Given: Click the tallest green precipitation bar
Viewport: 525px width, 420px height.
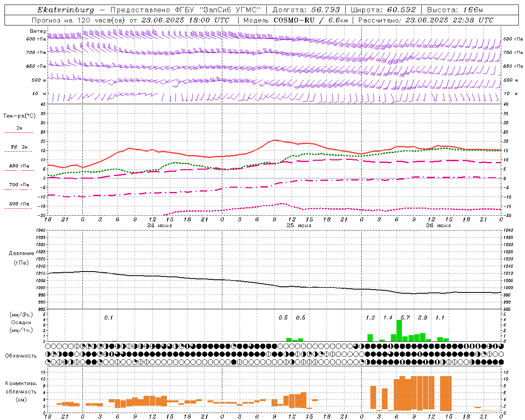Looking at the screenshot, I should pyautogui.click(x=399, y=331).
